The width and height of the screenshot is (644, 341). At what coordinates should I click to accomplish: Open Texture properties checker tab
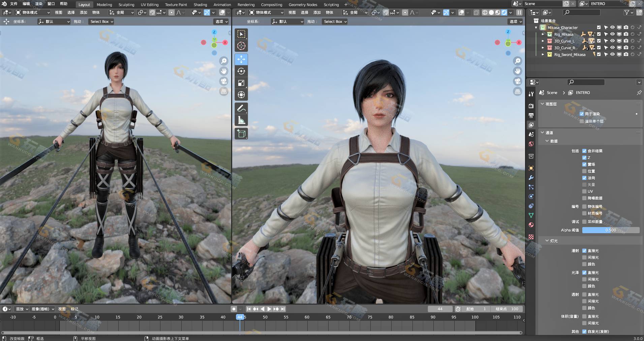tap(531, 237)
